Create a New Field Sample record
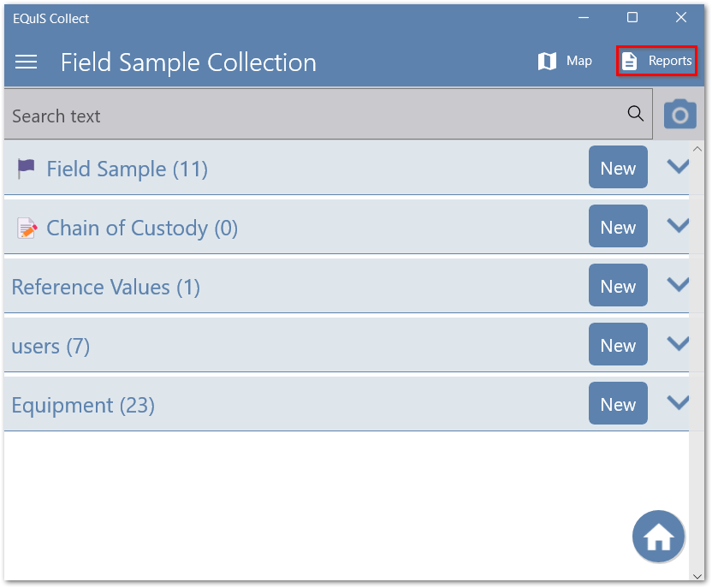The height and width of the screenshot is (588, 712). coord(618,168)
